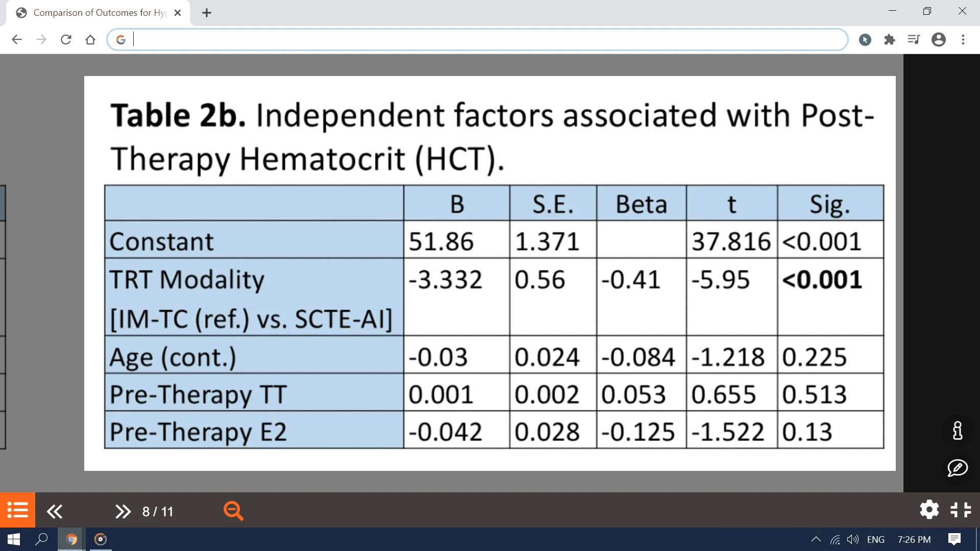Open volume speaker tray icon
Image resolution: width=980 pixels, height=551 pixels.
pyautogui.click(x=852, y=539)
